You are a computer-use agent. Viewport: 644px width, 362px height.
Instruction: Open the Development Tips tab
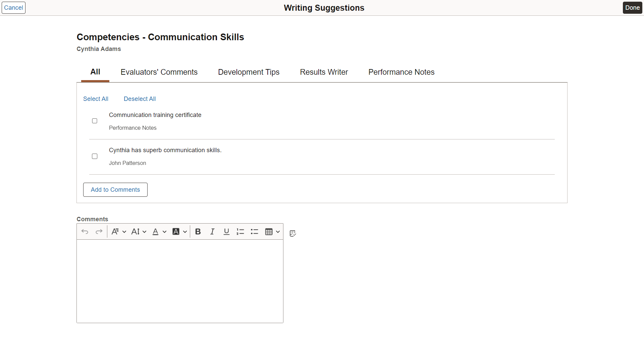[249, 72]
